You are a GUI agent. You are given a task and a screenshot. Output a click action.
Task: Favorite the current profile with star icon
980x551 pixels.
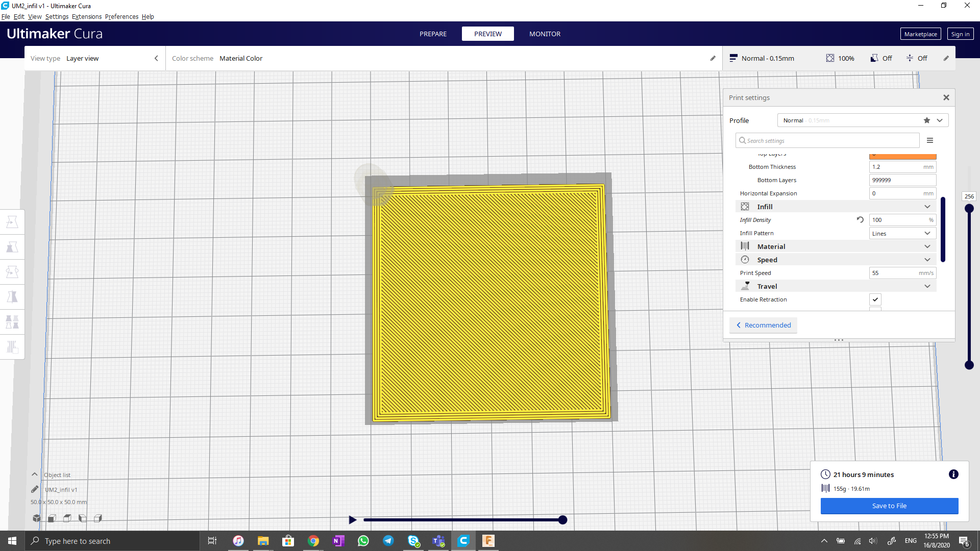(x=927, y=120)
